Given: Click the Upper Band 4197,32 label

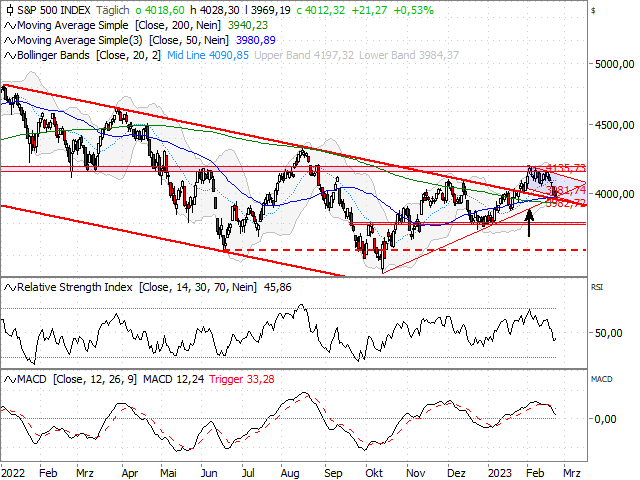Looking at the screenshot, I should [304, 55].
